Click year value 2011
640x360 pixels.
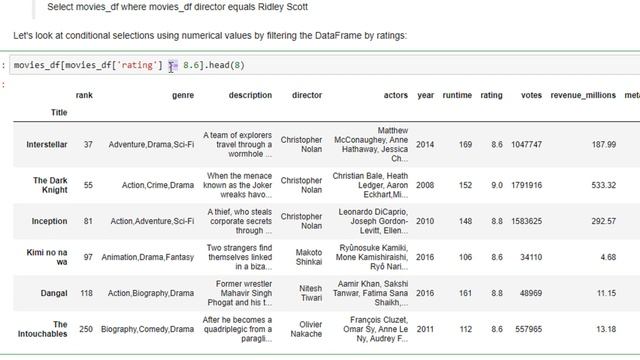[x=425, y=329]
